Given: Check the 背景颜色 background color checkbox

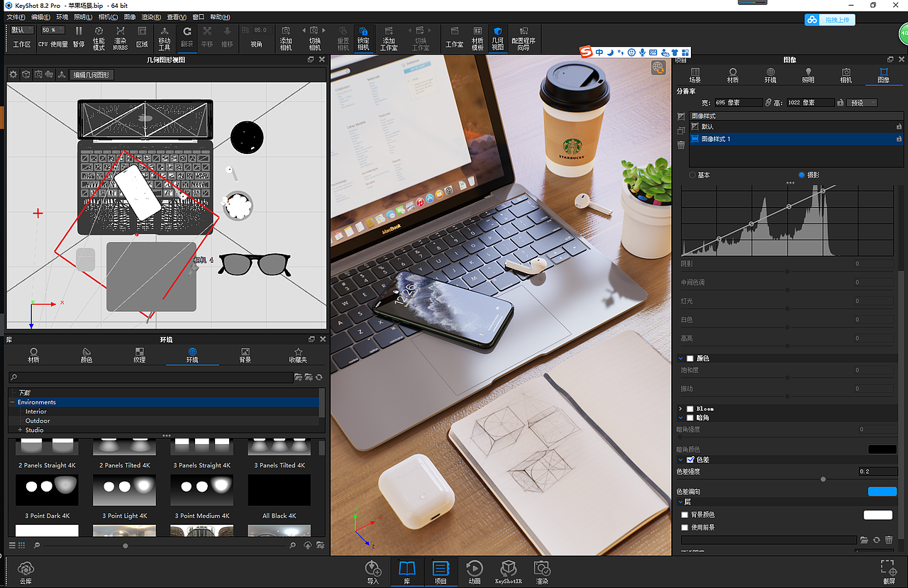Looking at the screenshot, I should point(685,515).
